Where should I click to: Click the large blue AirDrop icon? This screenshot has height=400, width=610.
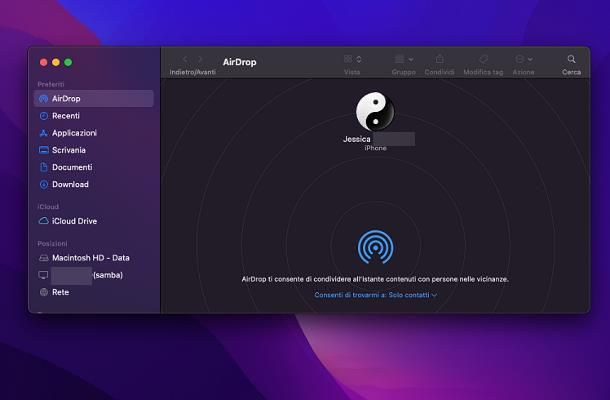[x=375, y=247]
